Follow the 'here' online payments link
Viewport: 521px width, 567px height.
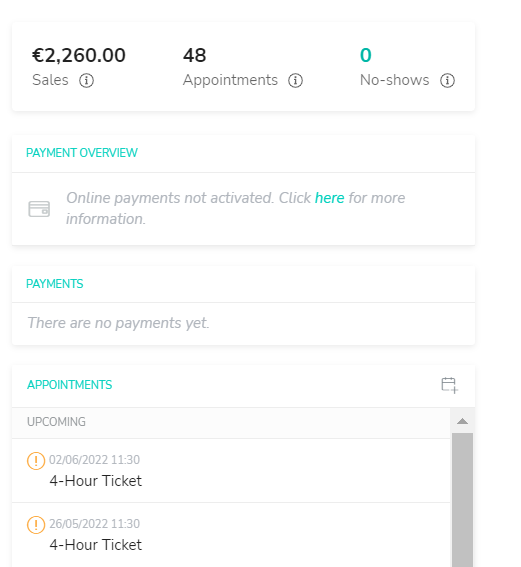point(329,198)
